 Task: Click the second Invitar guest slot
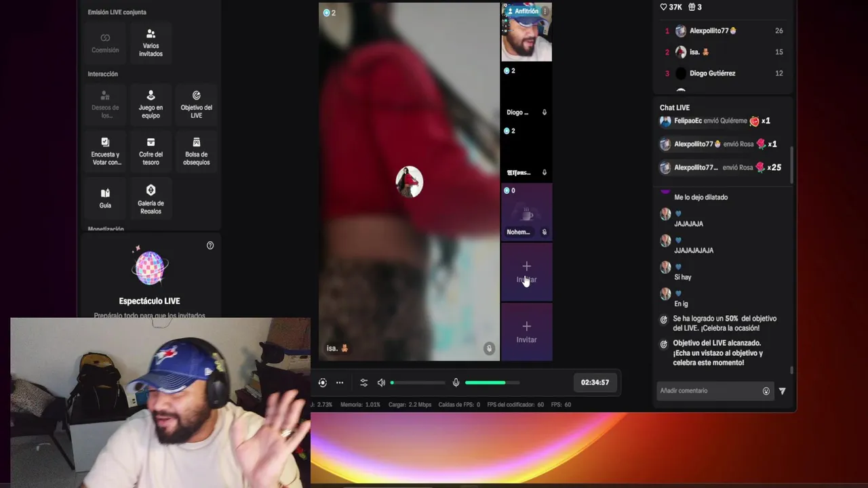[526, 332]
